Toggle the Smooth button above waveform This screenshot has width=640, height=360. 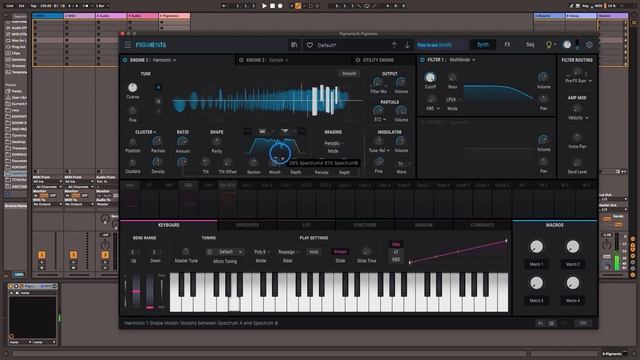[349, 74]
